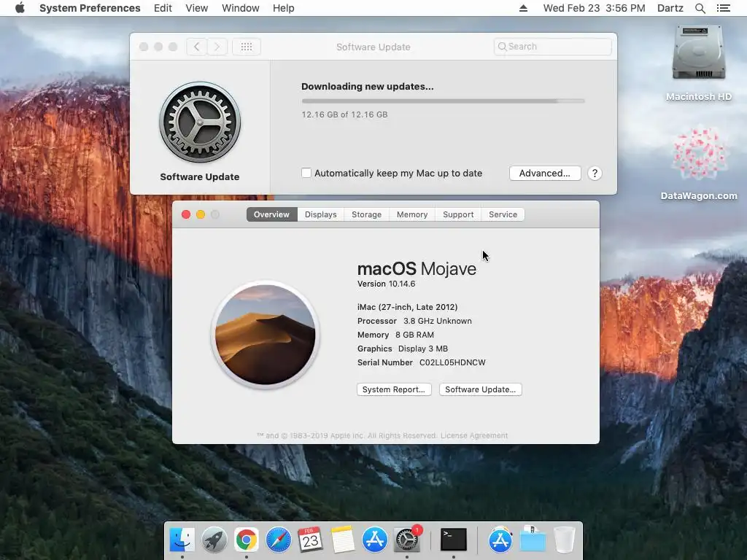Switch to the Service tab
The width and height of the screenshot is (747, 560).
(503, 214)
